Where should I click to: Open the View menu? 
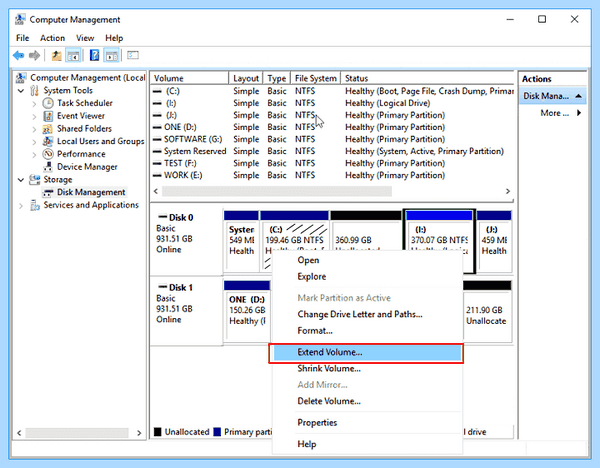pyautogui.click(x=85, y=38)
